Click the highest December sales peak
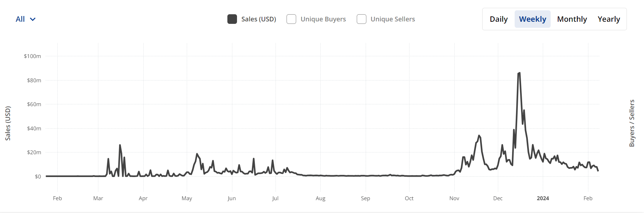Viewport: 644px width, 213px height. [519, 73]
